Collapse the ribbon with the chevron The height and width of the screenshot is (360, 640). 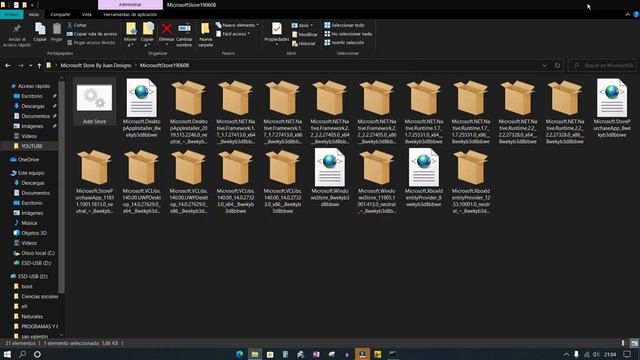point(627,14)
